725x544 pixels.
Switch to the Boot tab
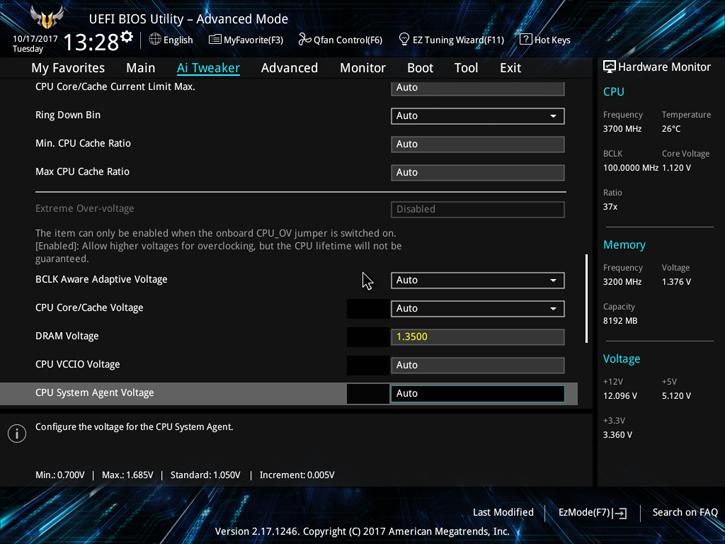click(420, 68)
